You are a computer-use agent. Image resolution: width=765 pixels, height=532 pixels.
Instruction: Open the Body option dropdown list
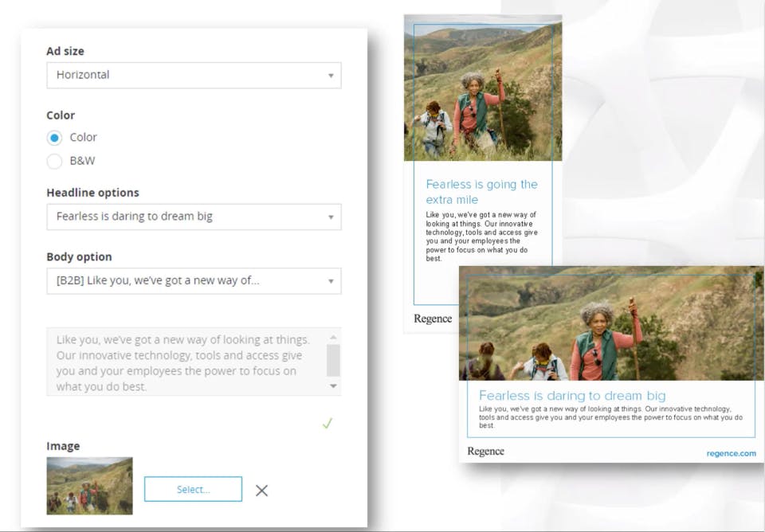(194, 281)
